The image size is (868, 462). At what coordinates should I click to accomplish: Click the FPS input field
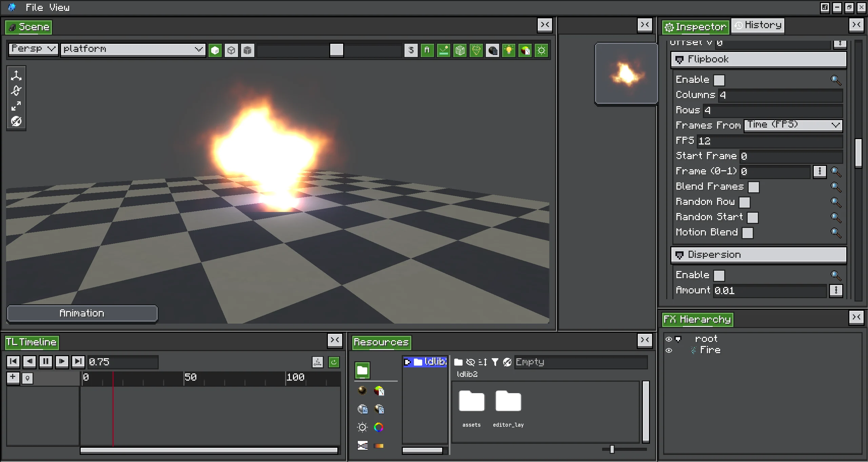770,141
